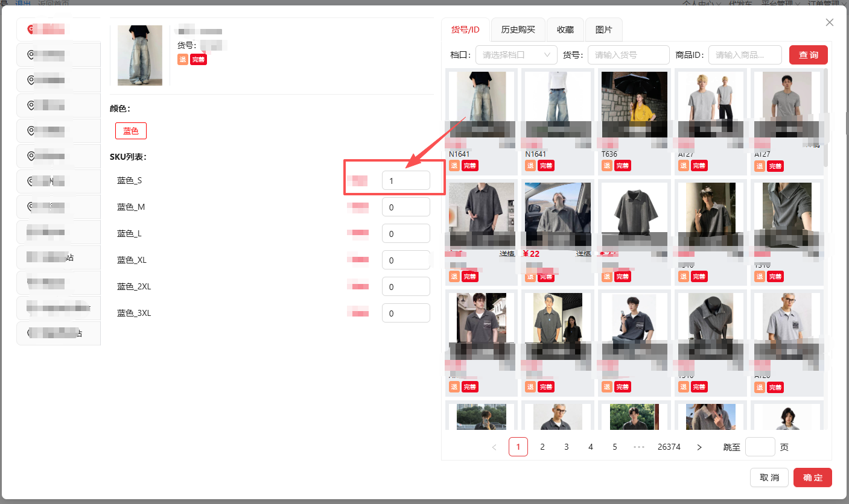This screenshot has width=849, height=504.
Task: Switch to the 收藏 tab
Action: click(565, 30)
